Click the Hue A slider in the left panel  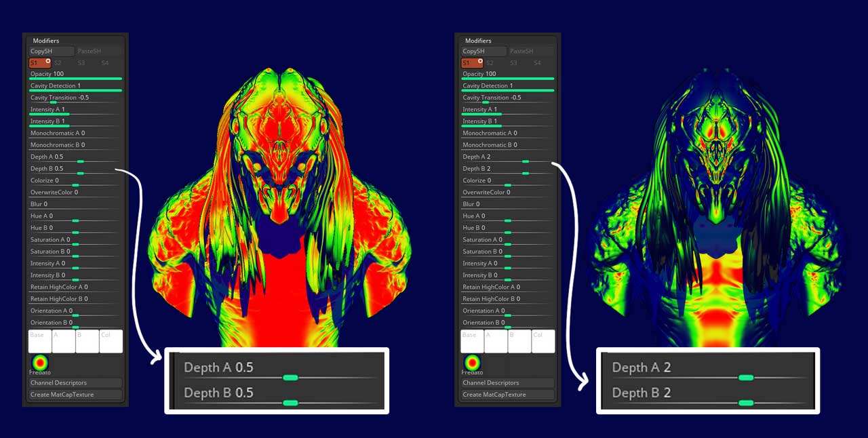pos(75,217)
